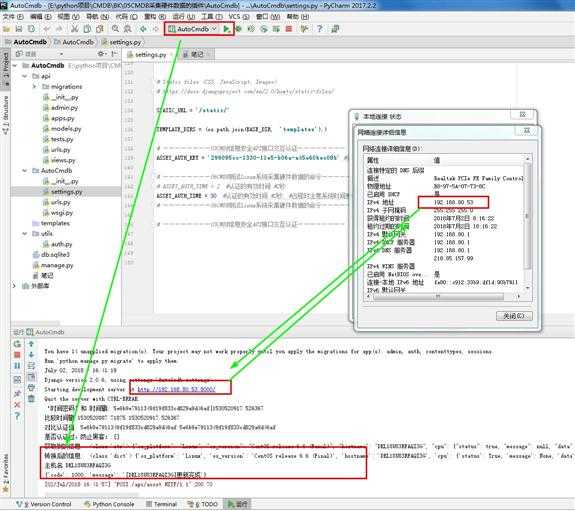Image resolution: width=575 pixels, height=511 pixels.
Task: Open the VCS menu
Action: [x=239, y=17]
